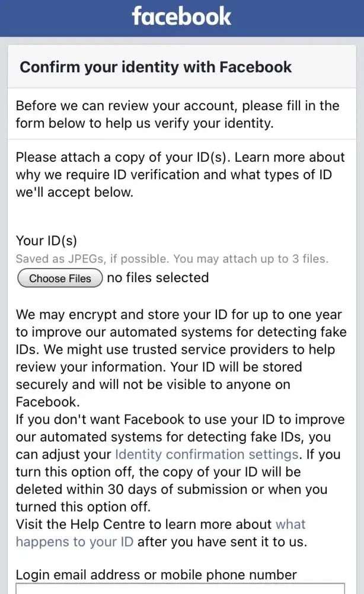364x594 pixels.
Task: Select the JPEG file format hint text
Action: click(171, 258)
